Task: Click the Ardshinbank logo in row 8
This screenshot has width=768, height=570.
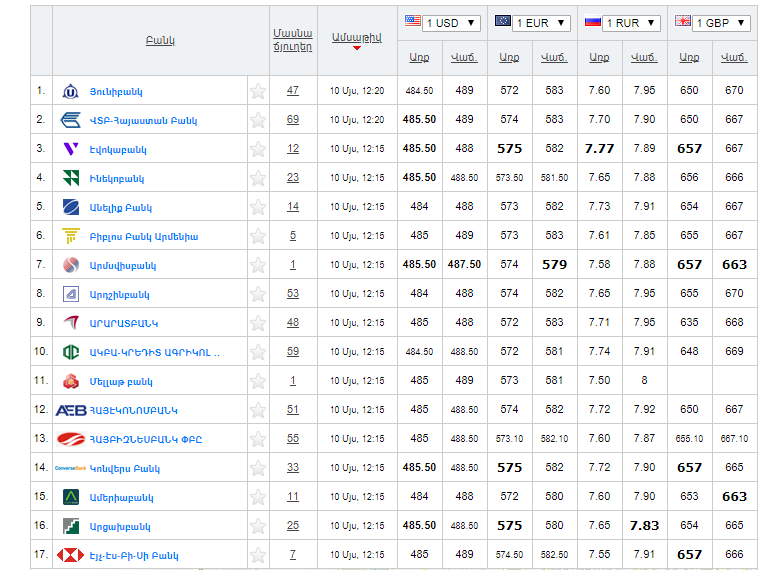Action: [71, 294]
